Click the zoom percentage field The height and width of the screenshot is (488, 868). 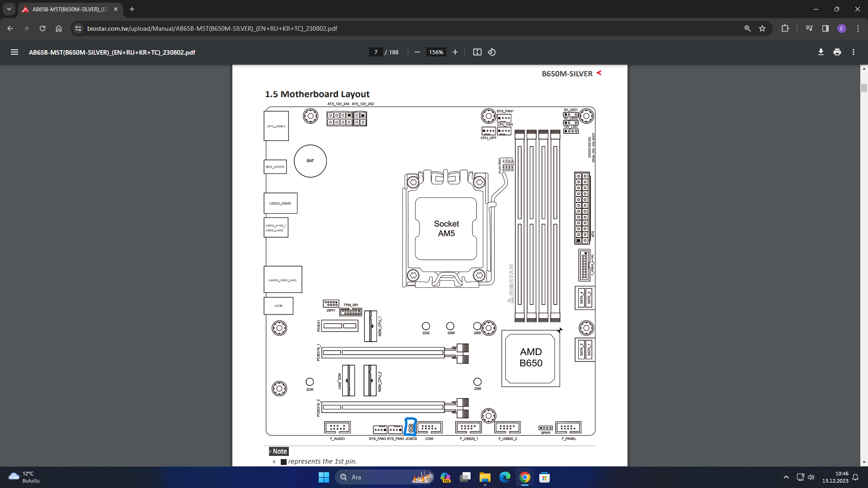click(436, 52)
